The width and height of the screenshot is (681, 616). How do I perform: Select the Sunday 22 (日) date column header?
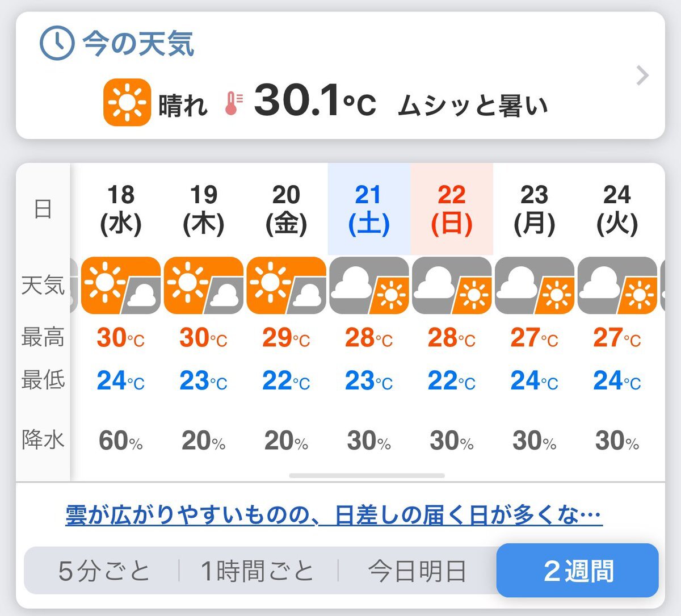(452, 209)
